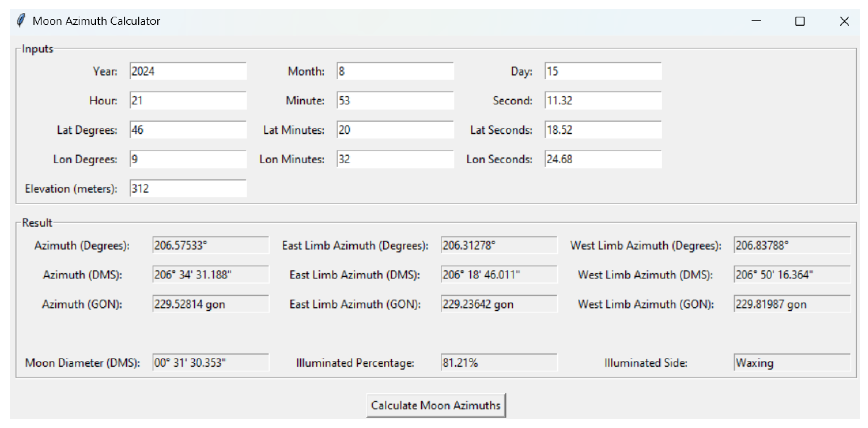Close the Moon Azimuth Calculator window
868x428 pixels.
tap(844, 21)
